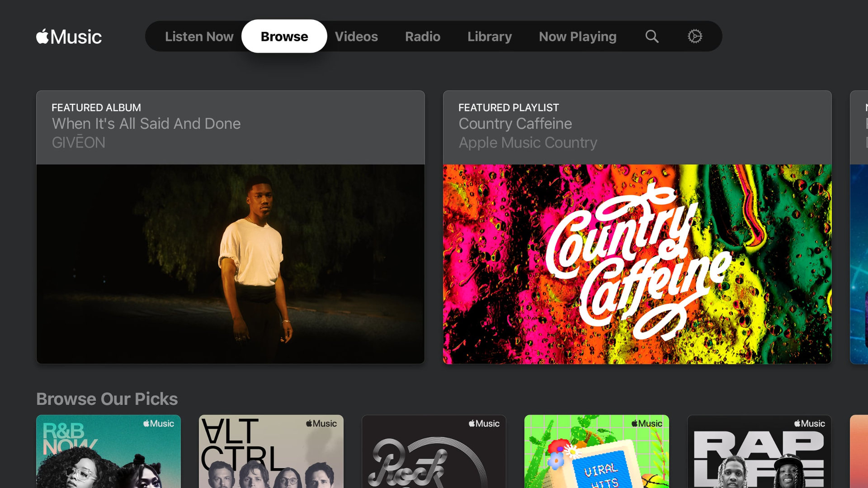Screen dimensions: 868x488
Task: Show the Now Playing tab
Action: click(577, 37)
